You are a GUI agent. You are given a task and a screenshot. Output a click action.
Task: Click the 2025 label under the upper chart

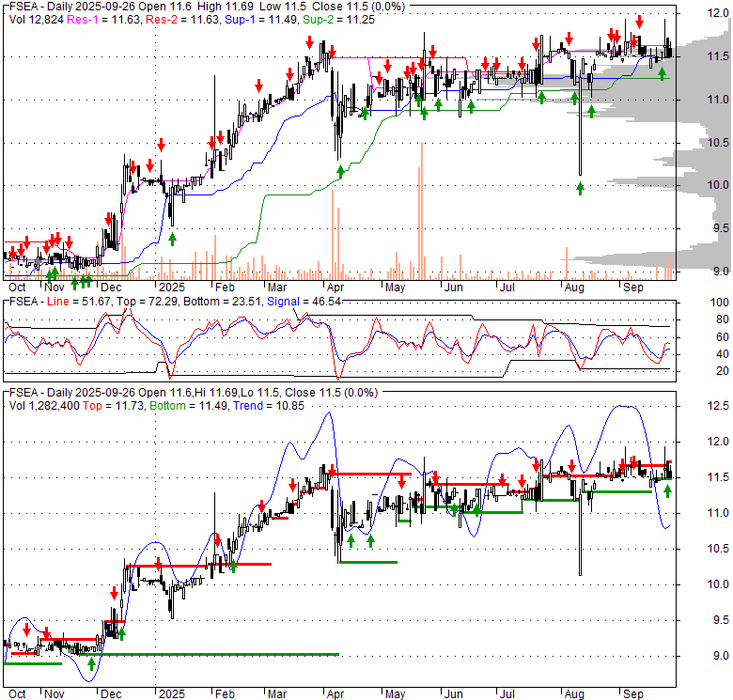172,288
